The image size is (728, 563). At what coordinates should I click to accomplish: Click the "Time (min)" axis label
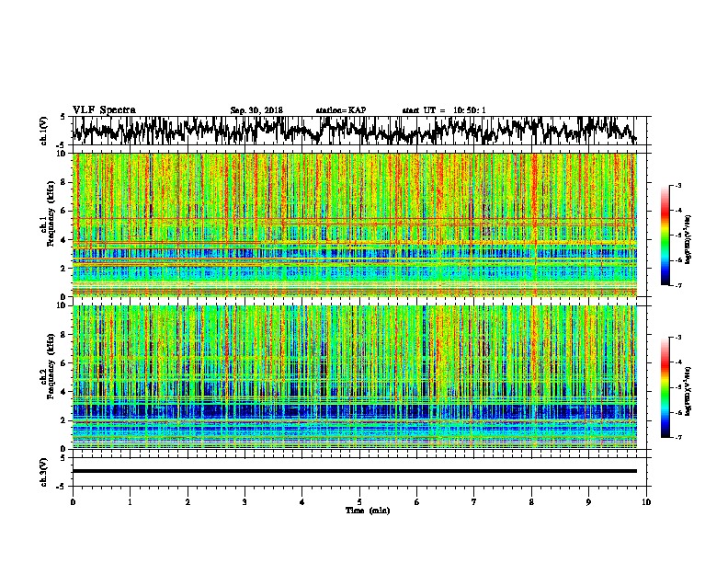[368, 511]
